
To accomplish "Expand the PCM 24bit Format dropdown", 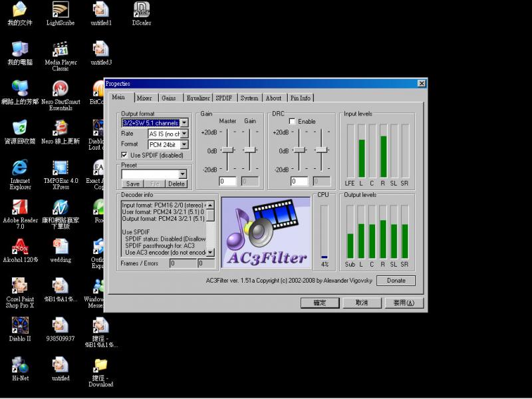I will click(x=184, y=144).
